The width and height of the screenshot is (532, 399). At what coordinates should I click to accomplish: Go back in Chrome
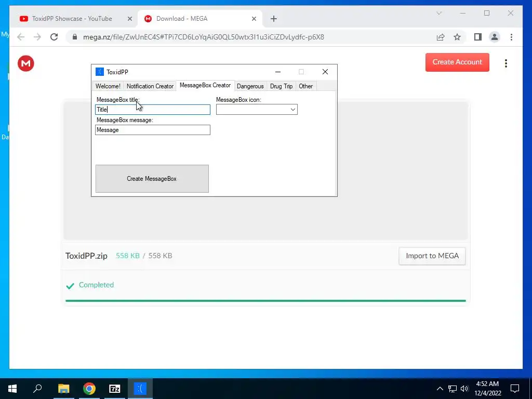[x=21, y=37]
